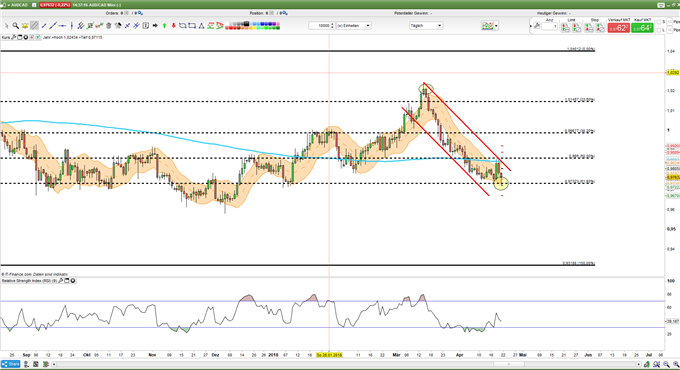Click the first Stop order icon
The image size is (680, 370).
tap(589, 28)
